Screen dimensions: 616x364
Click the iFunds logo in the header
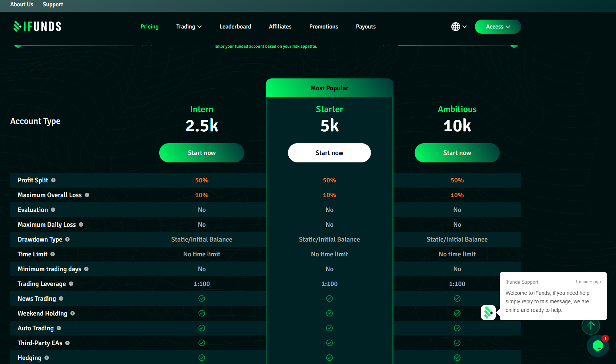[37, 26]
